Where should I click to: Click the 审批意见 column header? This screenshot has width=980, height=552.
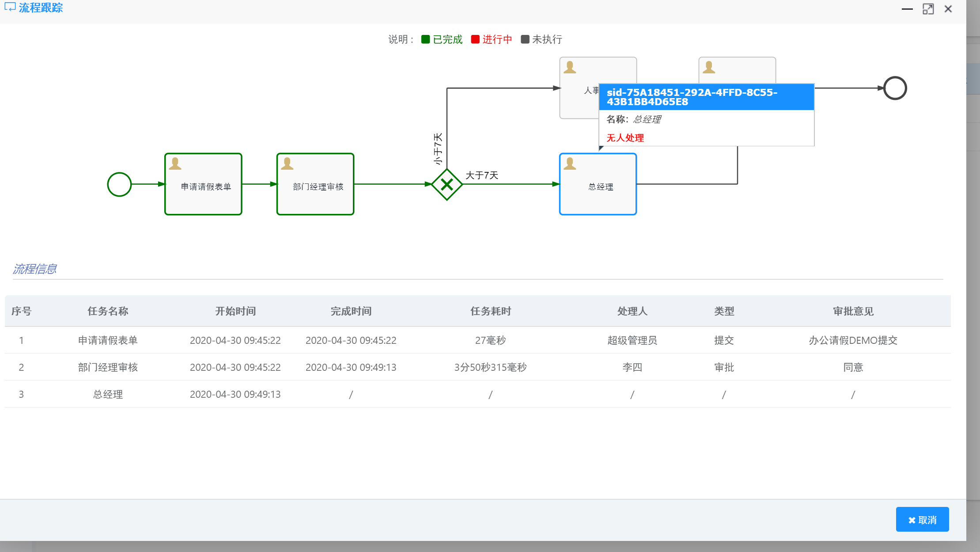(x=853, y=311)
